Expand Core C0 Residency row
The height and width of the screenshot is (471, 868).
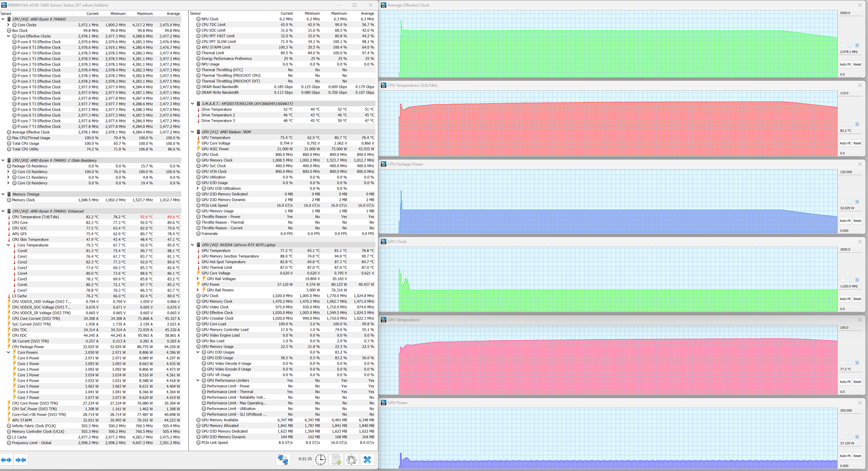coord(8,172)
